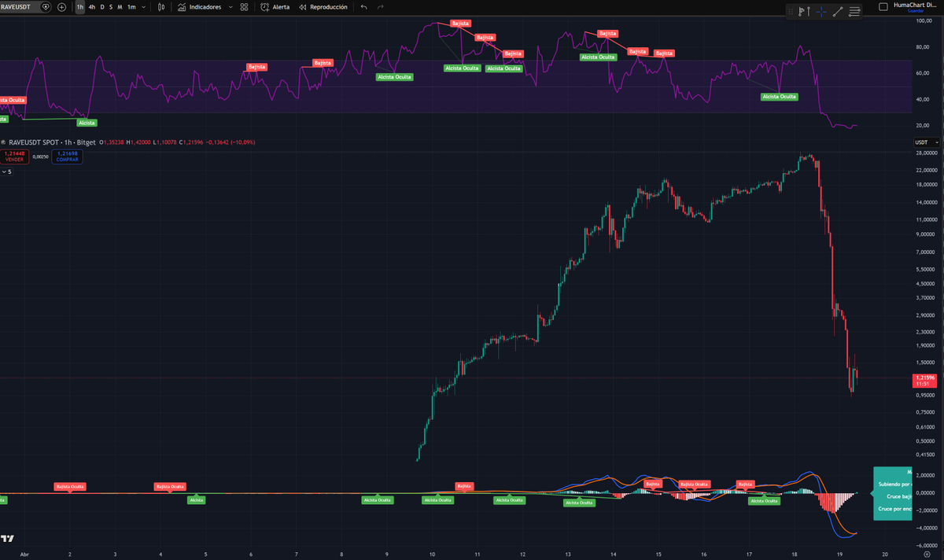Toggle the layout square checkbox icon
This screenshot has height=560, width=944.
883,6
